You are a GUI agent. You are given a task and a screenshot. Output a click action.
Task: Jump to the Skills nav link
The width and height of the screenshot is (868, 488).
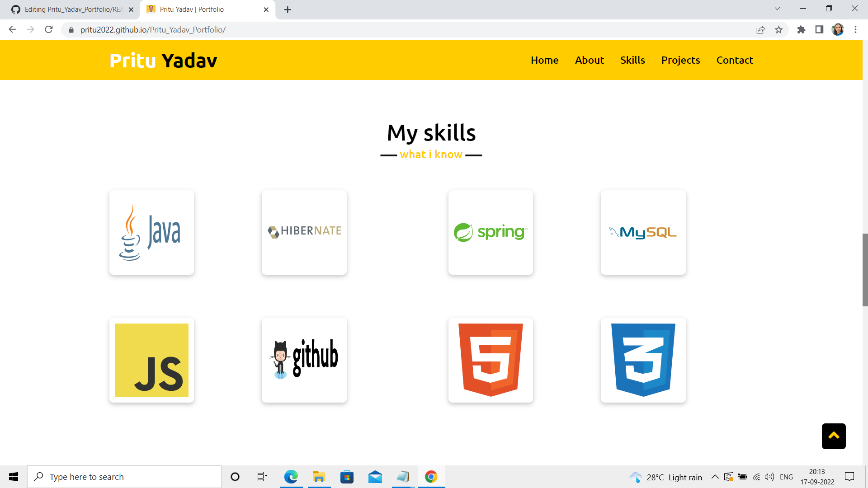pyautogui.click(x=632, y=60)
